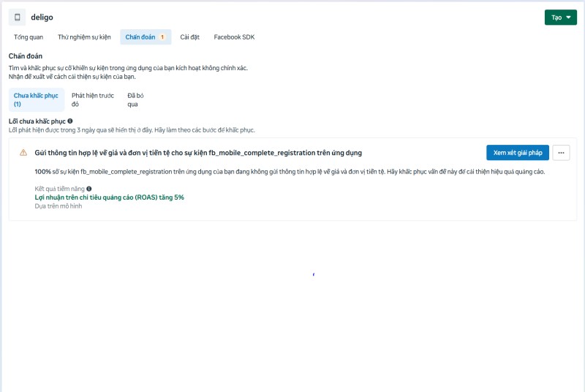Select the Chẩn đoán tab
This screenshot has width=585, height=392.
point(146,37)
